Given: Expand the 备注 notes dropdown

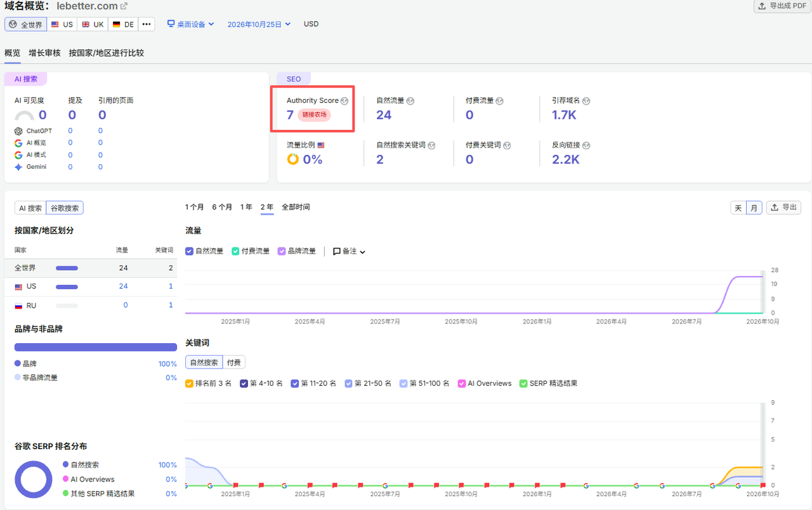Looking at the screenshot, I should (350, 251).
